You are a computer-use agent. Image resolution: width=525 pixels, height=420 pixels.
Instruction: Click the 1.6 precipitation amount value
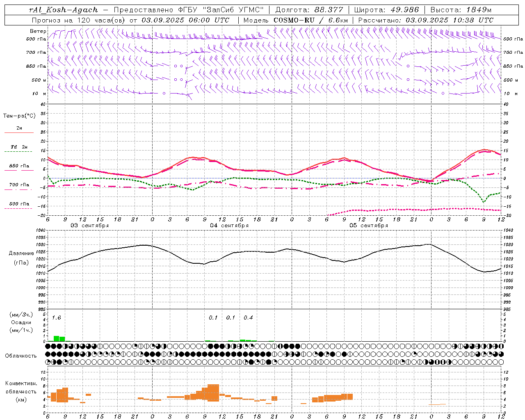(x=56, y=318)
